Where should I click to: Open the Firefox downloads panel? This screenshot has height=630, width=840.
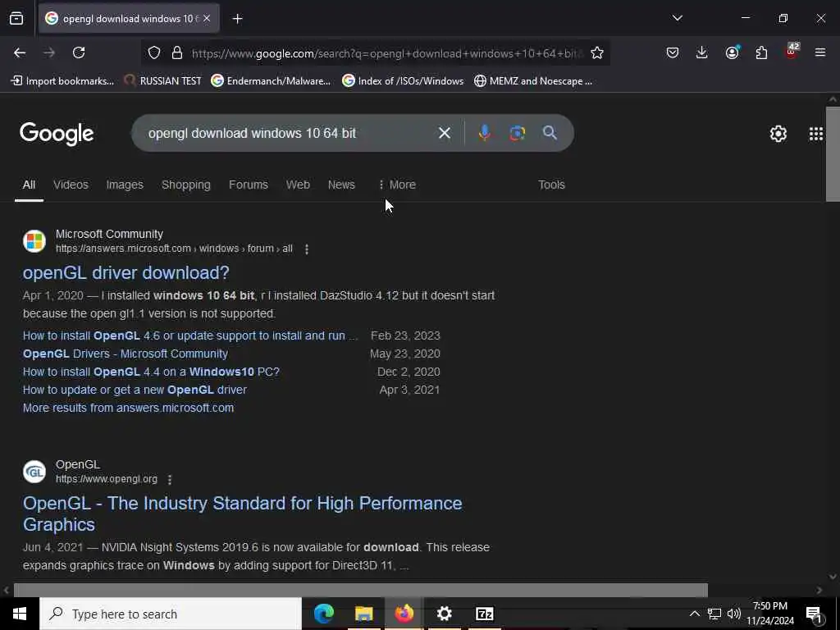point(702,52)
